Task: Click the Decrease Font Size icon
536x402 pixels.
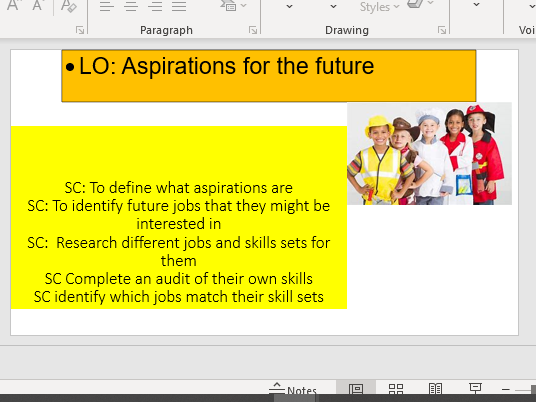Action: pyautogui.click(x=38, y=5)
